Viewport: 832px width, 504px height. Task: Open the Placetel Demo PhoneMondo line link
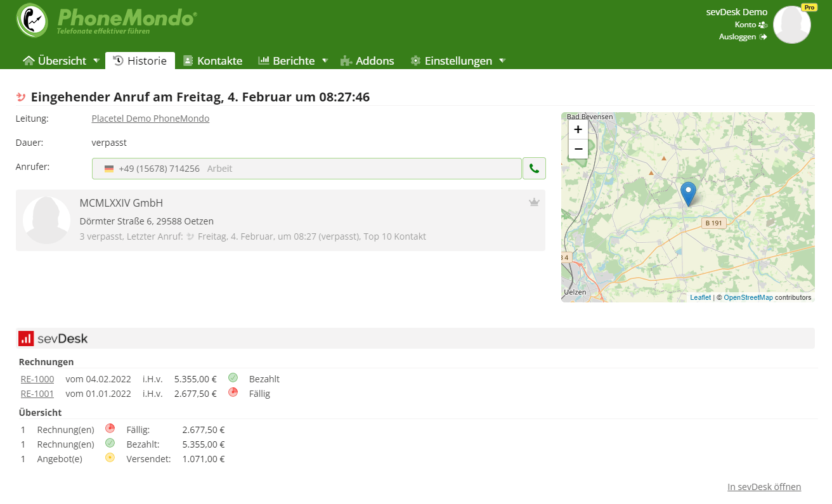(x=150, y=119)
